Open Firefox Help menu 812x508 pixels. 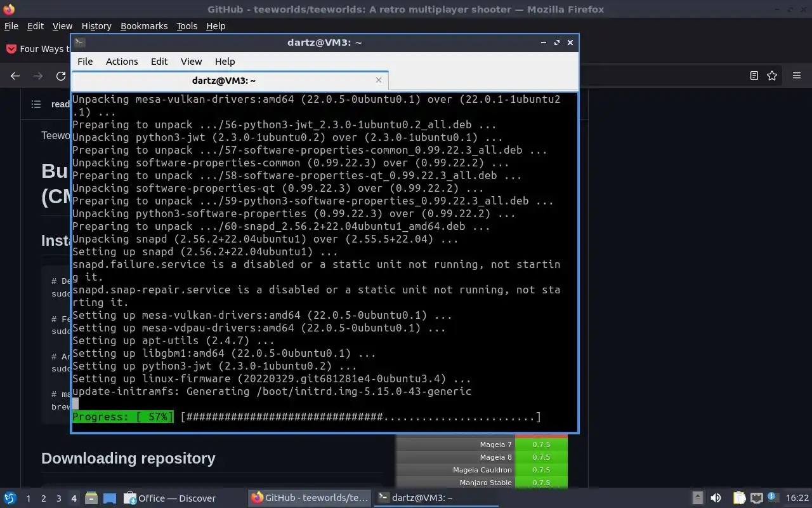click(x=216, y=26)
